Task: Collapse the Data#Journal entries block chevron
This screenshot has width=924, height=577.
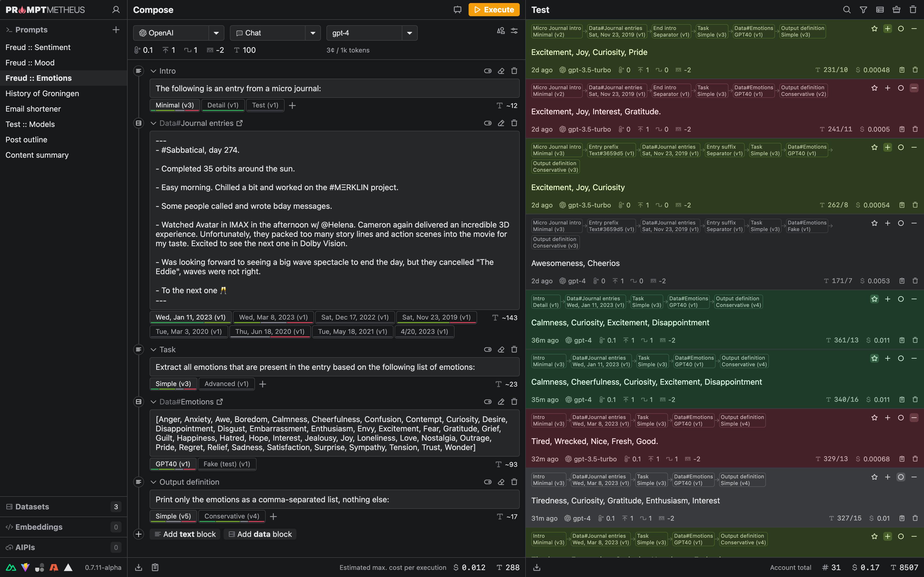Action: pos(153,123)
